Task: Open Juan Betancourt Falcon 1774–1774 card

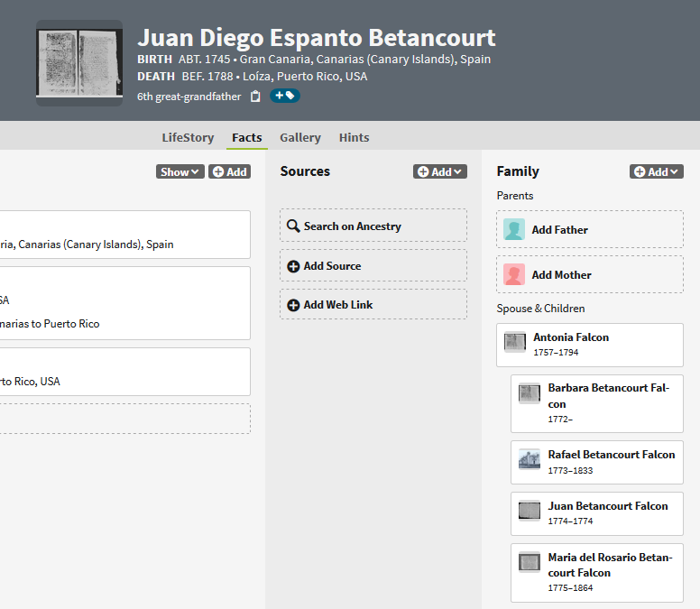Action: 607,506
